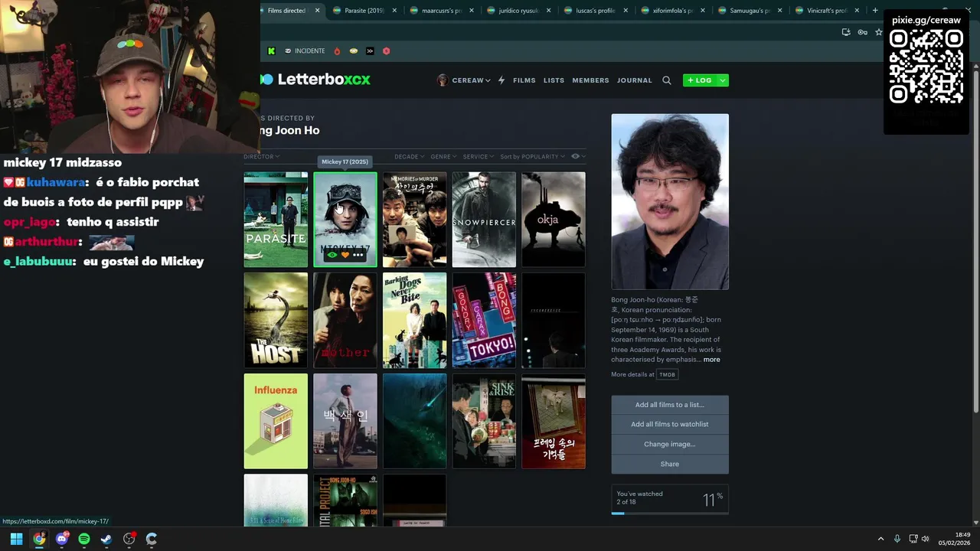Image resolution: width=980 pixels, height=551 pixels.
Task: Close the Films directed tab
Action: [x=317, y=11]
